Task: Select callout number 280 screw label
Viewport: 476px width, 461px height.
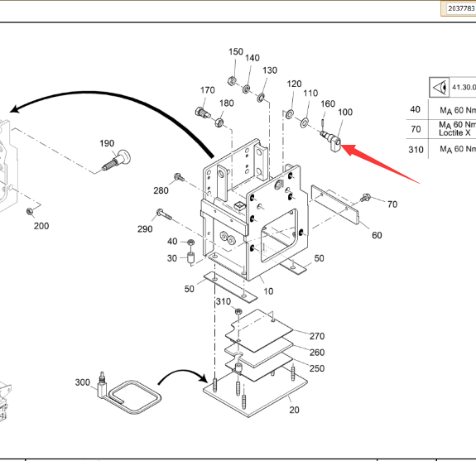Action: pyautogui.click(x=161, y=190)
